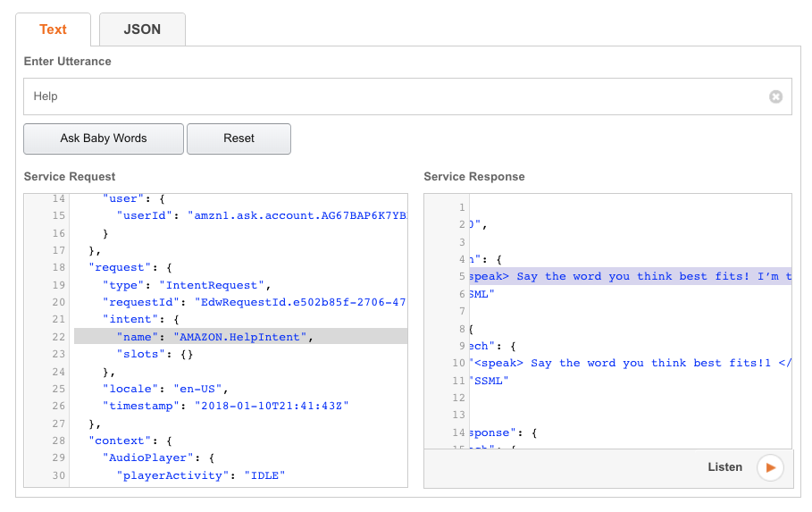This screenshot has width=812, height=512.
Task: Switch to the JSON tab
Action: [x=142, y=29]
